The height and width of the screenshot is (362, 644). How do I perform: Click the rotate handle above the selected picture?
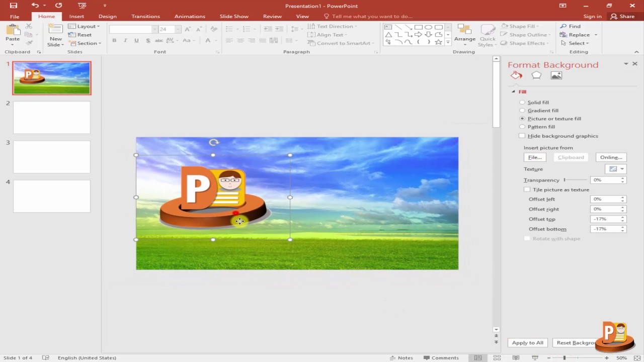tap(213, 143)
